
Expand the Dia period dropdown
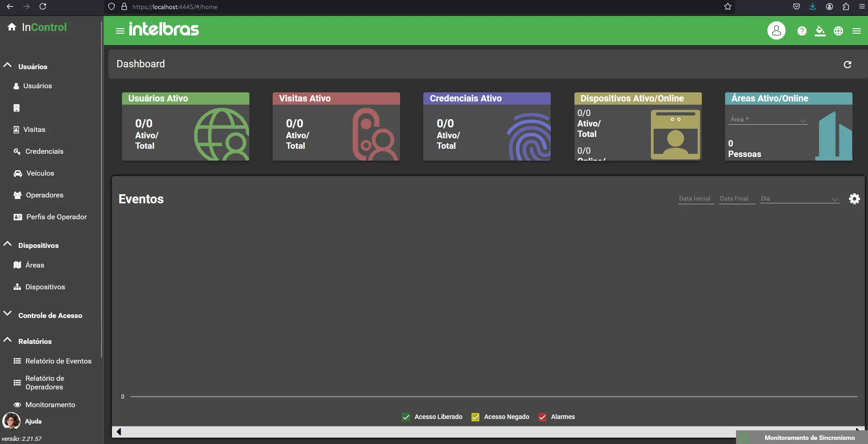click(x=799, y=199)
